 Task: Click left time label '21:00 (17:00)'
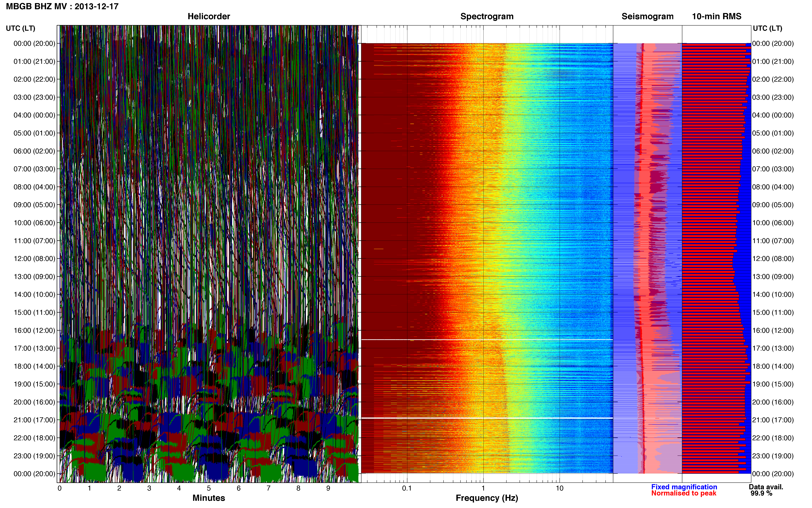click(34, 420)
